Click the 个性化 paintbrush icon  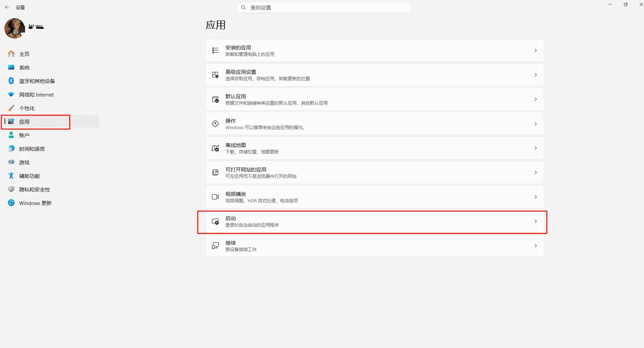[11, 108]
